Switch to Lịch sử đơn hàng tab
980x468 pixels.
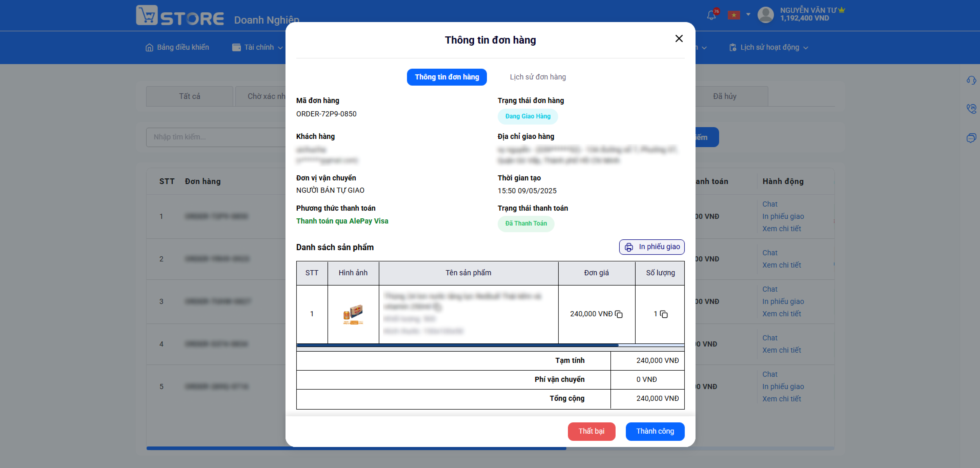(538, 77)
